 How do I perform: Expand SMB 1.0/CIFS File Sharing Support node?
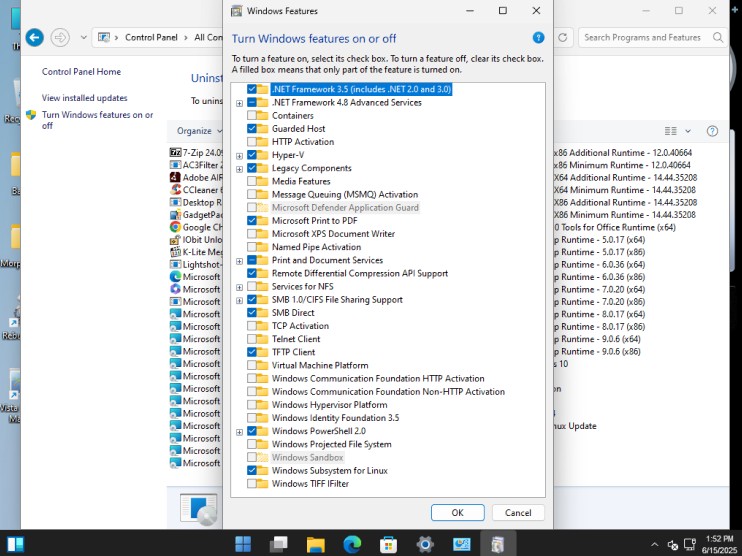point(239,300)
